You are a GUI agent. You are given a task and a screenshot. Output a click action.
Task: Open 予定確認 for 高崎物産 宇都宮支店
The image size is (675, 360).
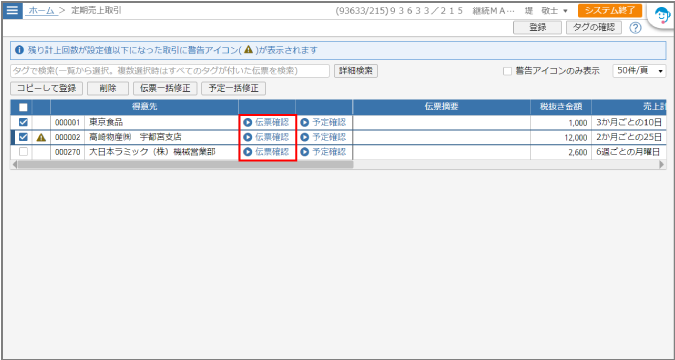(323, 137)
